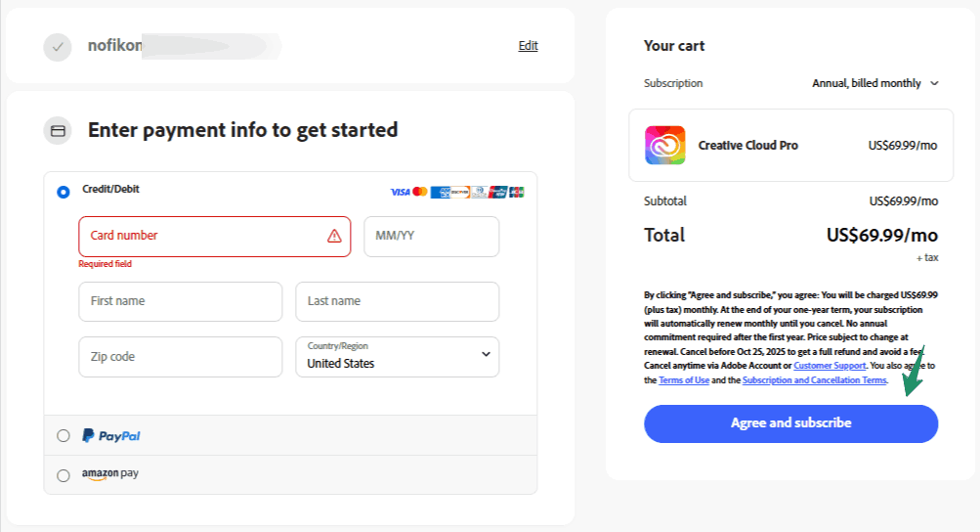Click the Edit link for account email

(x=528, y=46)
